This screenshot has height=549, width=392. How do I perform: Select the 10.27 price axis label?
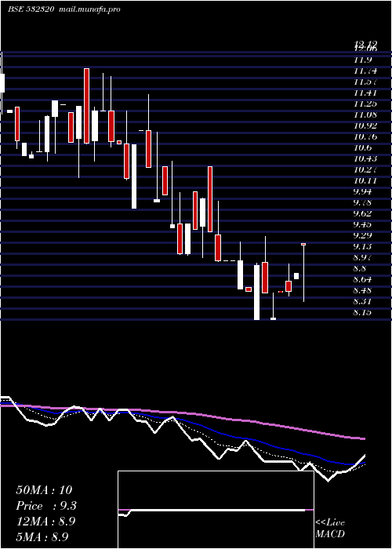pos(365,170)
